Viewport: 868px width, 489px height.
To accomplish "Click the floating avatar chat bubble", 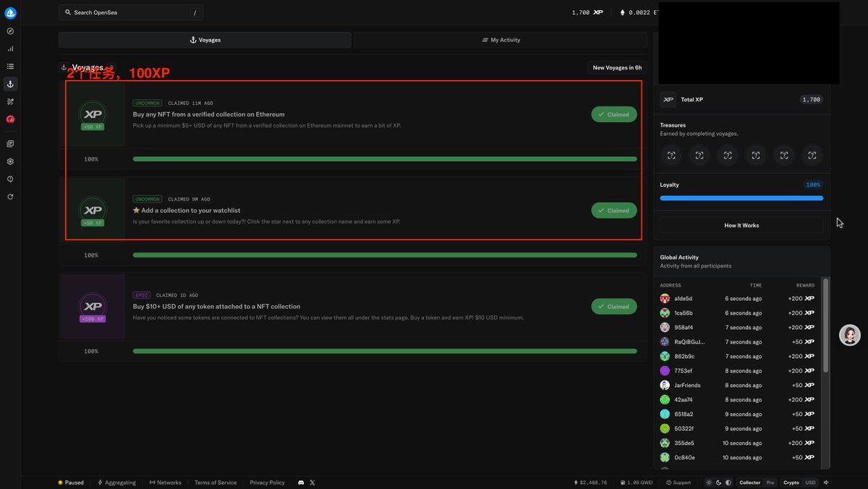I will click(x=850, y=335).
